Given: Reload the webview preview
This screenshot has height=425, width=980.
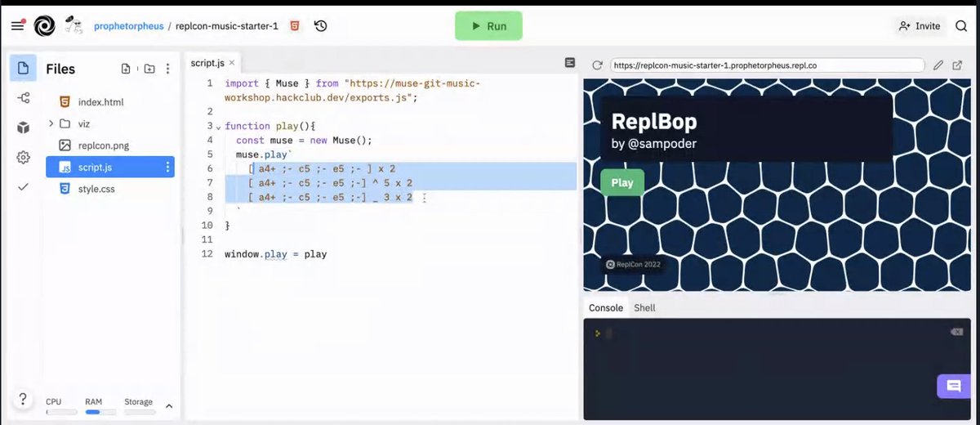Looking at the screenshot, I should [597, 65].
